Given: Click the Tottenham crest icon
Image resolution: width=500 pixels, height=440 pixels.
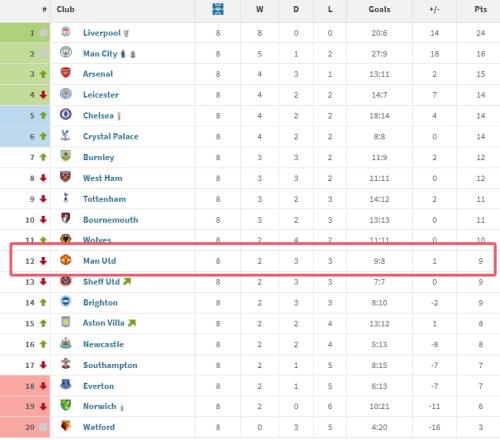Looking at the screenshot, I should click(x=66, y=197).
